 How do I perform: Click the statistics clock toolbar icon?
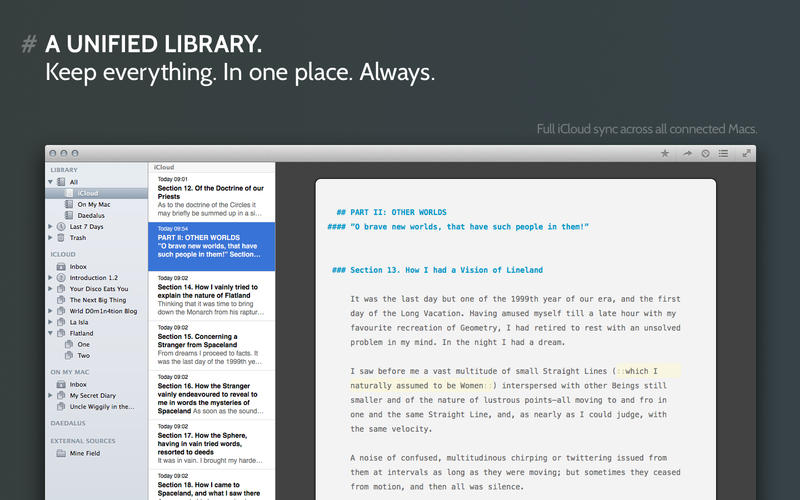[x=705, y=153]
